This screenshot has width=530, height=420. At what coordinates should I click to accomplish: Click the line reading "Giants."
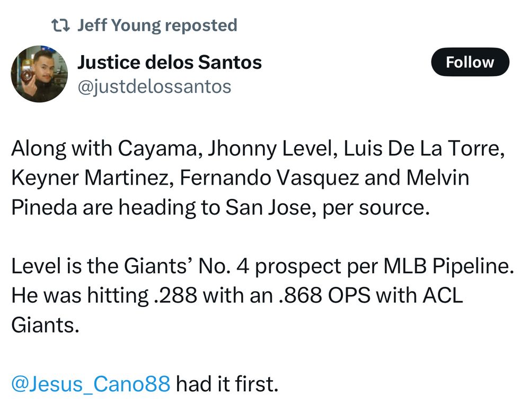tap(45, 325)
